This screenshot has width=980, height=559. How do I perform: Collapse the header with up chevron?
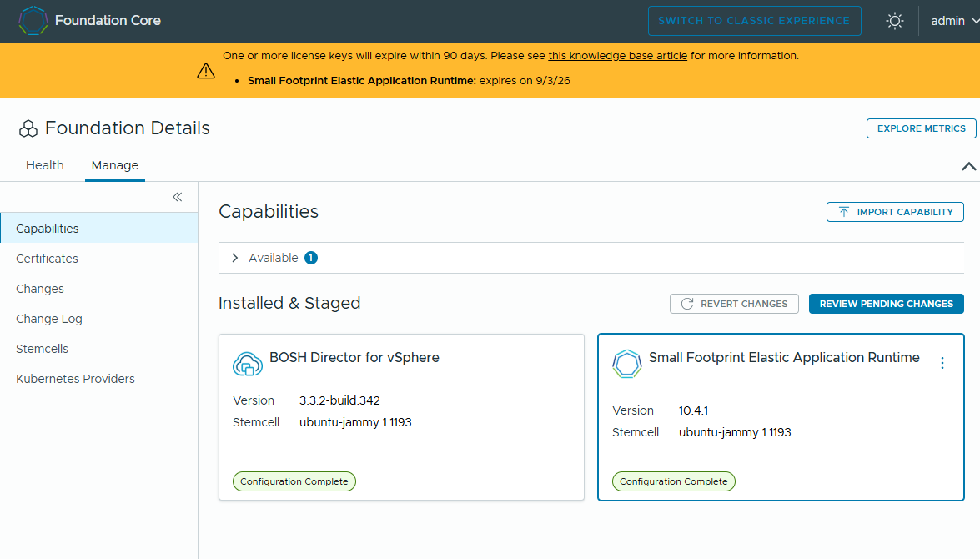click(x=968, y=166)
